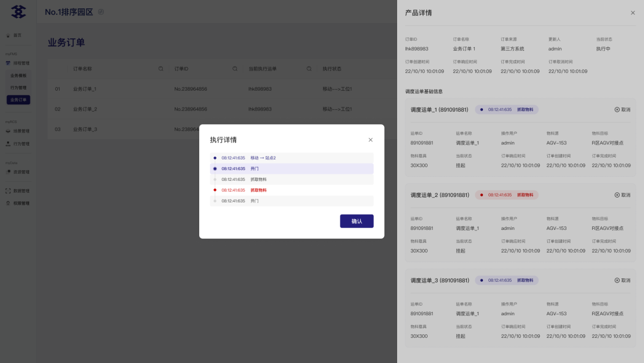Screen dimensions: 644x363
Task: Click the company logo in the sidebar
Action: (x=18, y=12)
